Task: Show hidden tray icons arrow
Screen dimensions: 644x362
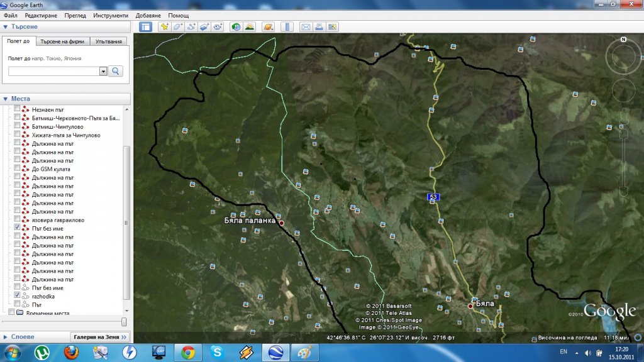Action: pos(577,353)
